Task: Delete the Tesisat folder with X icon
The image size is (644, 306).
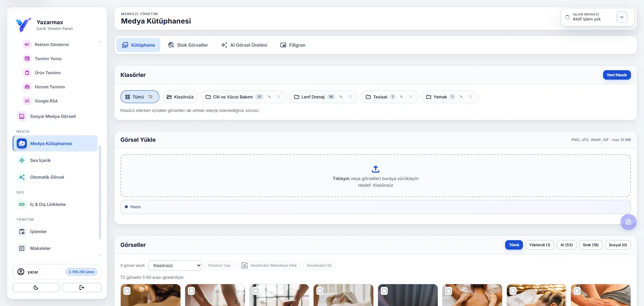Action: point(411,97)
